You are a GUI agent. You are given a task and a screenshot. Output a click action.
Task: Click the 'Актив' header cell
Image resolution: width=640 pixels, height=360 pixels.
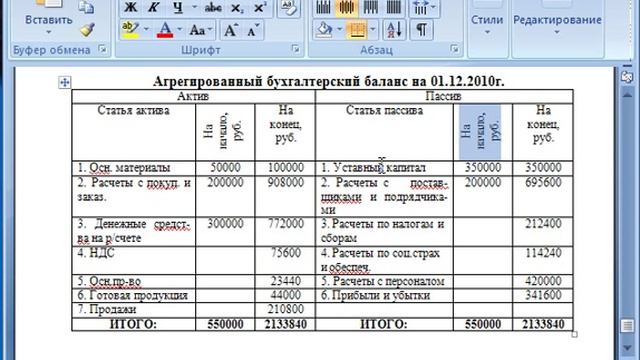click(x=193, y=96)
